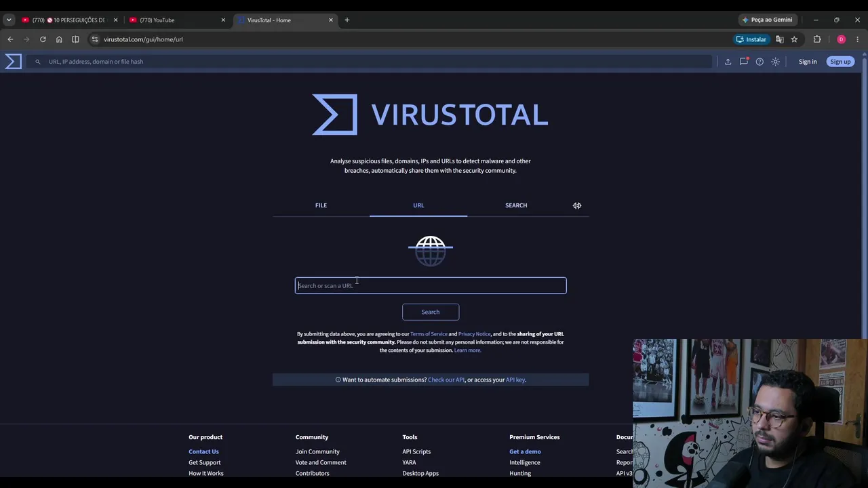Click the "Tools" footer heading

pyautogui.click(x=410, y=437)
